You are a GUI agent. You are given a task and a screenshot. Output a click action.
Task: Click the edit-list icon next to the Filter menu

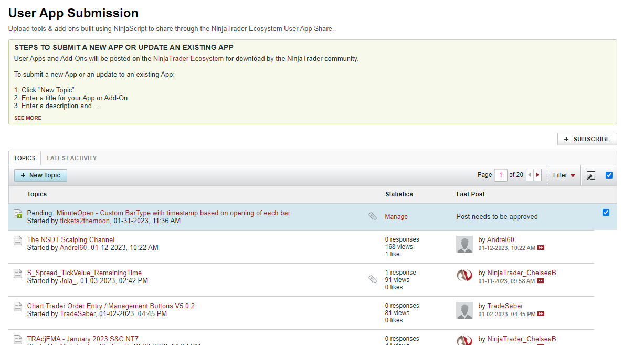[590, 175]
